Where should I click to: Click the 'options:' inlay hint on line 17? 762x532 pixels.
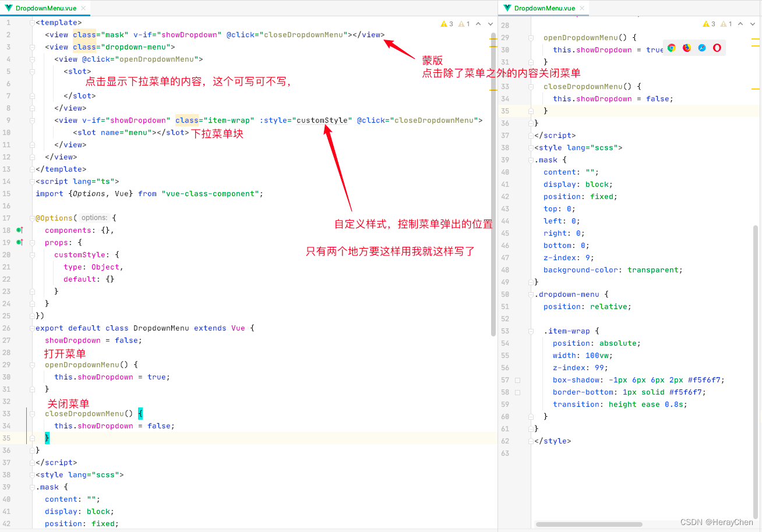tap(94, 218)
